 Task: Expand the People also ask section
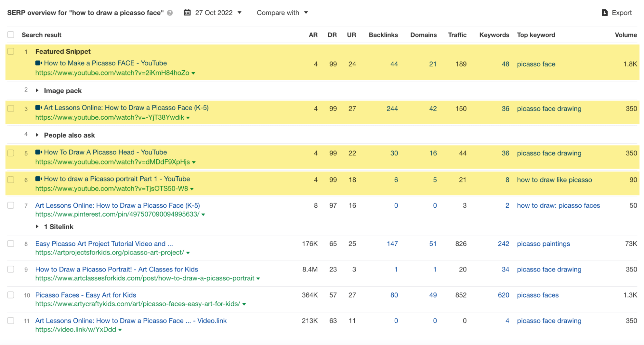(37, 135)
